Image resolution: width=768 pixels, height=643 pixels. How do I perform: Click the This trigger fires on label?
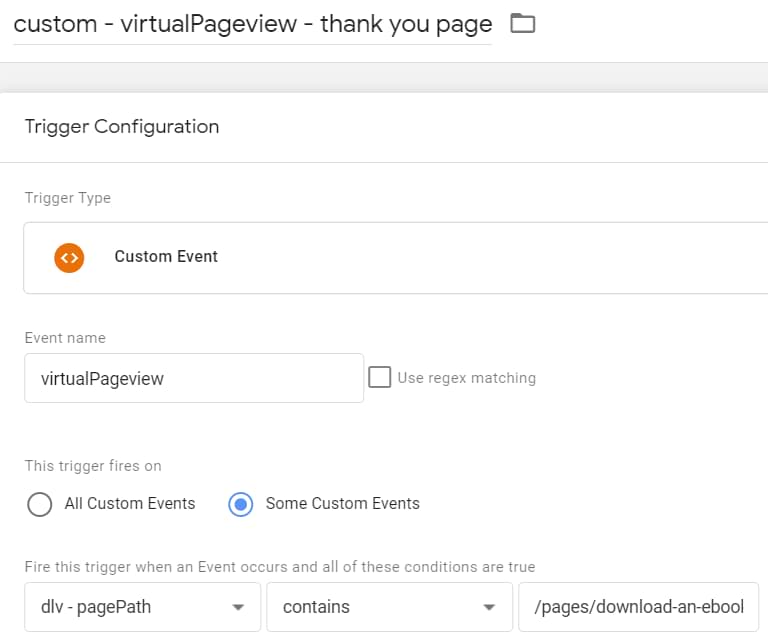click(x=93, y=466)
